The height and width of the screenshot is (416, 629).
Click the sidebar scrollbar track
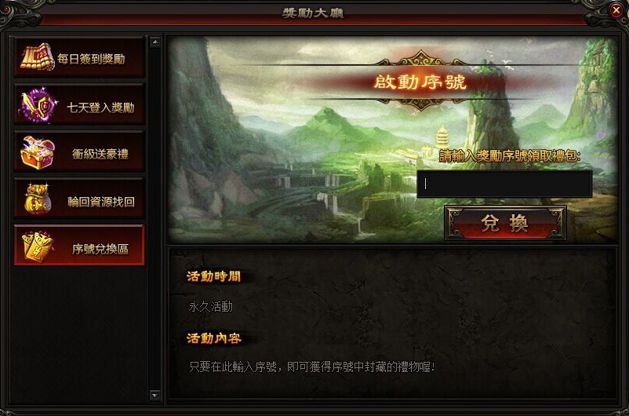click(155, 219)
